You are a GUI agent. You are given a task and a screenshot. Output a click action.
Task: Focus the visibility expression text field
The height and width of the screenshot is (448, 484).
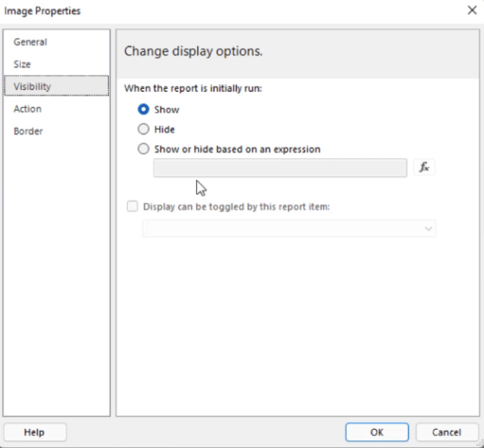click(280, 168)
